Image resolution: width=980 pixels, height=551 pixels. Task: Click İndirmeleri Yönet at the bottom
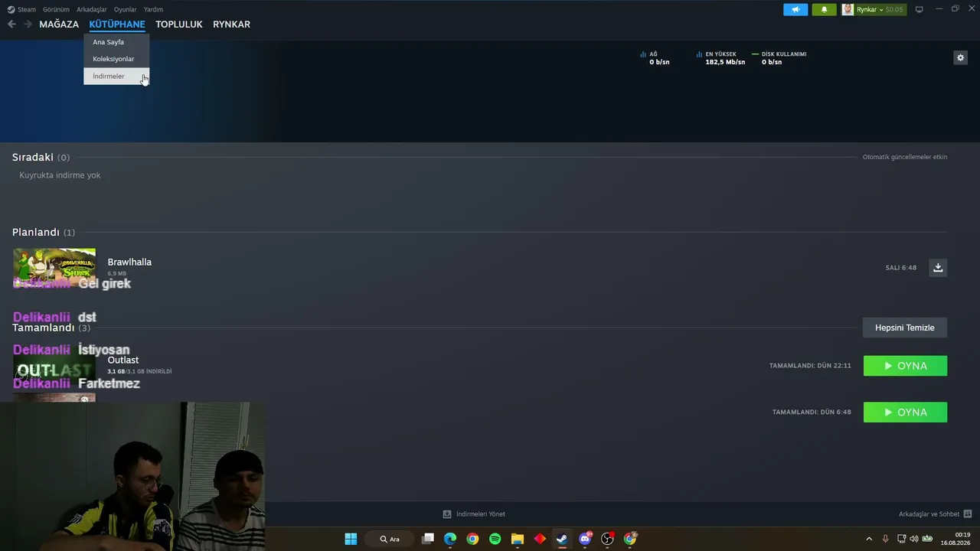[x=474, y=514]
